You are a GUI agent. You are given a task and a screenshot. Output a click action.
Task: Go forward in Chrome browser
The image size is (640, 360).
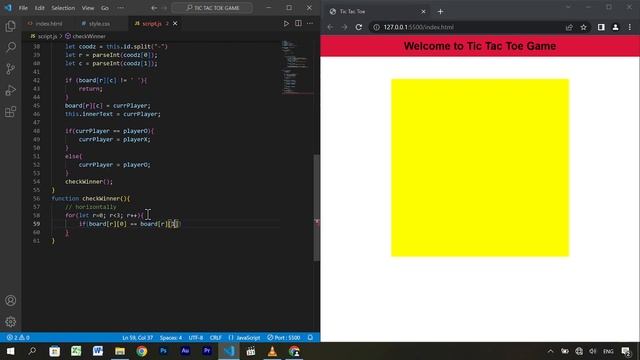click(x=344, y=27)
